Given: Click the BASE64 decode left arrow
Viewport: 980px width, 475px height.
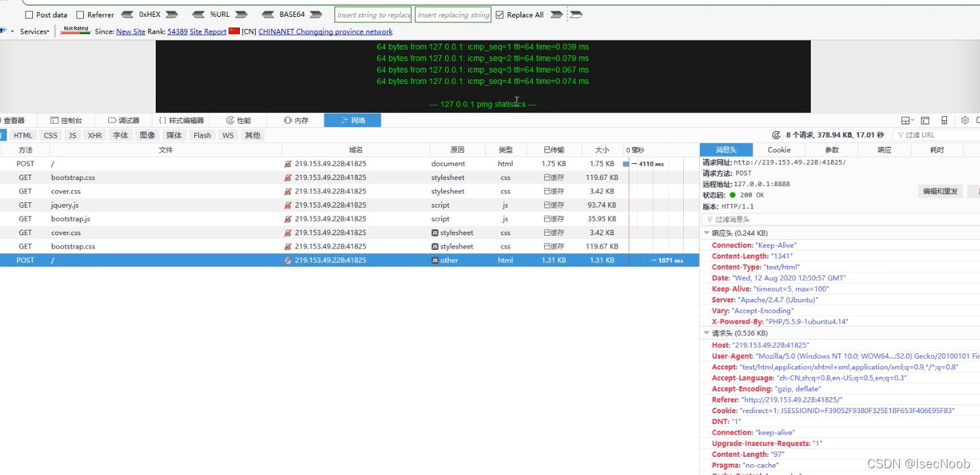Looking at the screenshot, I should pyautogui.click(x=268, y=14).
